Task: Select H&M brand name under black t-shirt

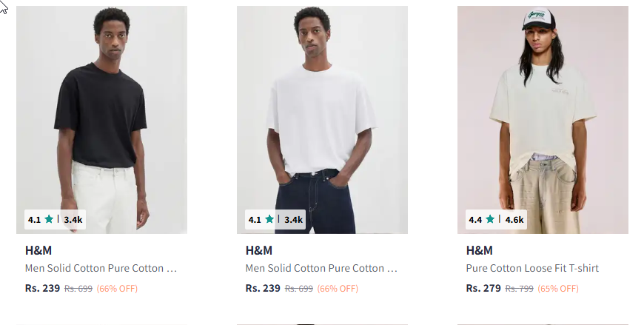Action: (38, 250)
